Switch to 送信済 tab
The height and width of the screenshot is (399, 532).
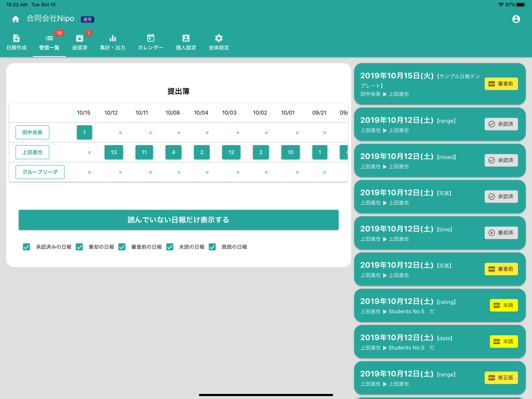tap(80, 42)
